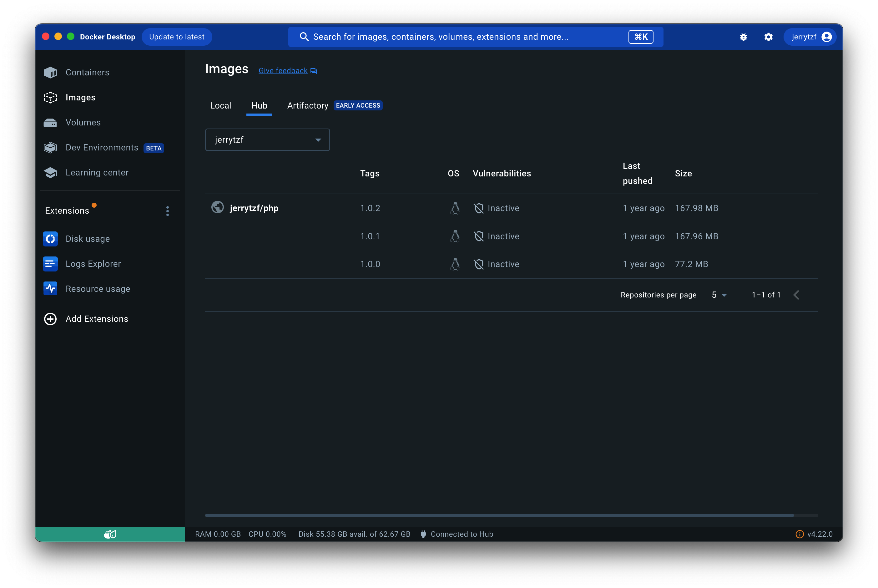Click the tag 1.0.0 cell
Screen dimensions: 878x588
tap(370, 264)
